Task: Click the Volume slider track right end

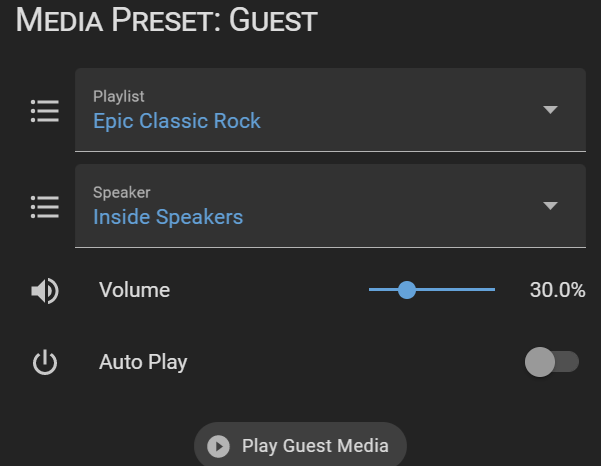Action: pos(490,290)
